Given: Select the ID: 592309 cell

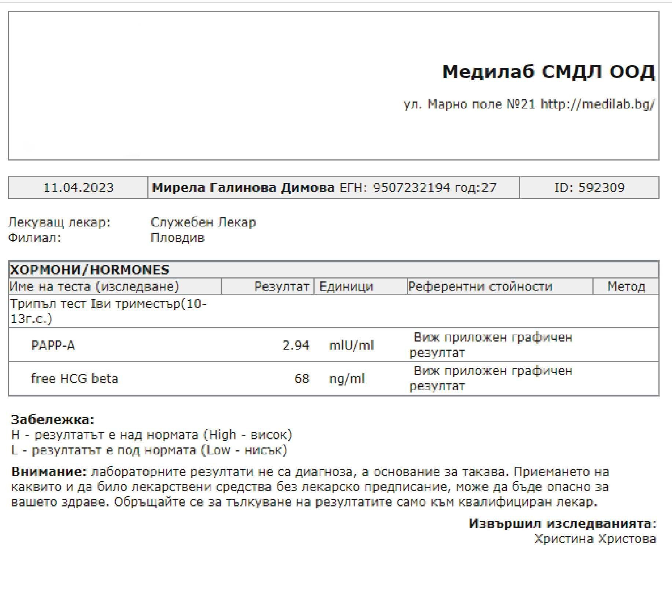Looking at the screenshot, I should [589, 188].
